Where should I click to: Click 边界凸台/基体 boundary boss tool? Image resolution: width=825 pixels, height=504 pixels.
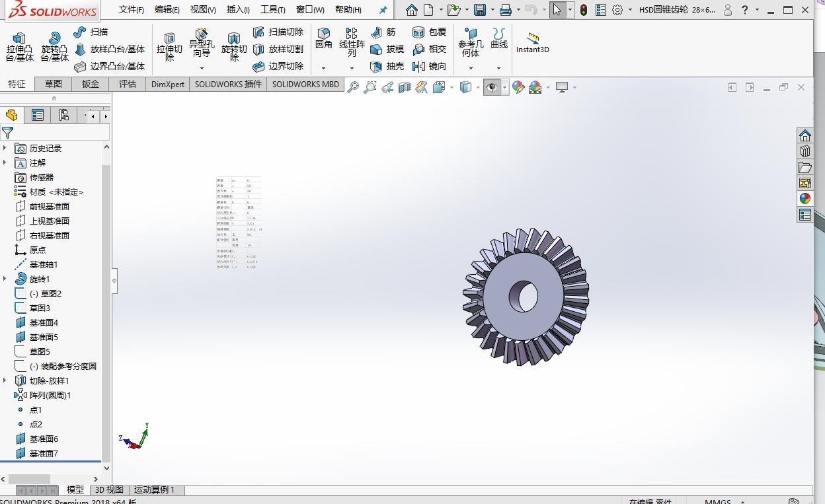click(109, 66)
